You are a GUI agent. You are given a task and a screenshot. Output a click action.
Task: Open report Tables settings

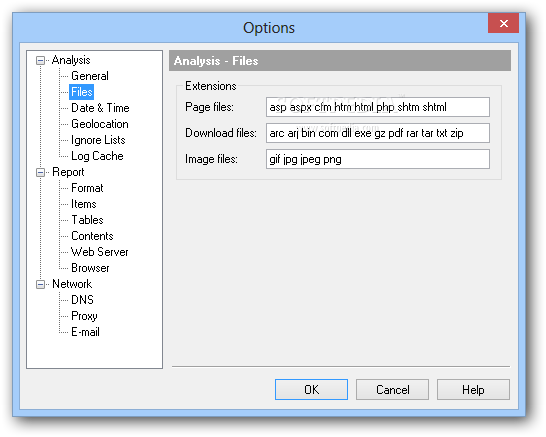click(87, 220)
